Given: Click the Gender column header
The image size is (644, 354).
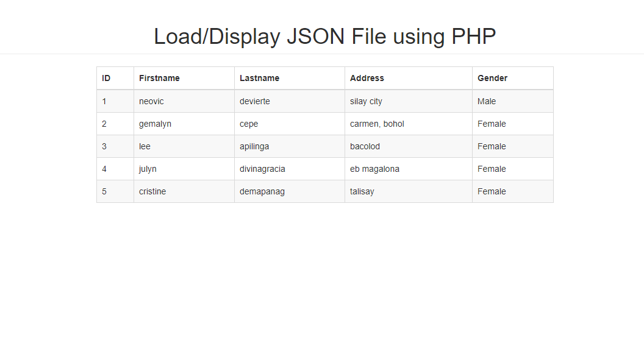Looking at the screenshot, I should (492, 78).
